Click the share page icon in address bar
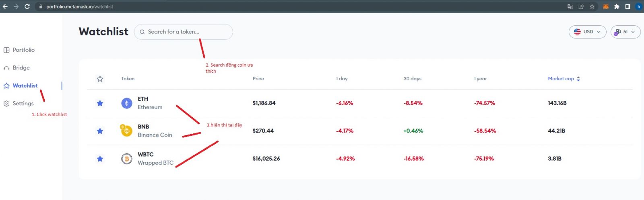 click(581, 6)
